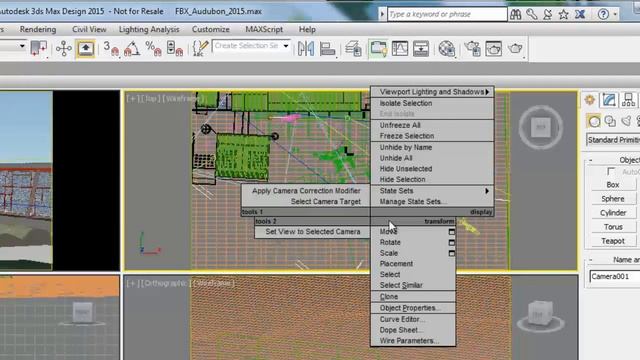Click the Favorites star icon

pos(564,14)
